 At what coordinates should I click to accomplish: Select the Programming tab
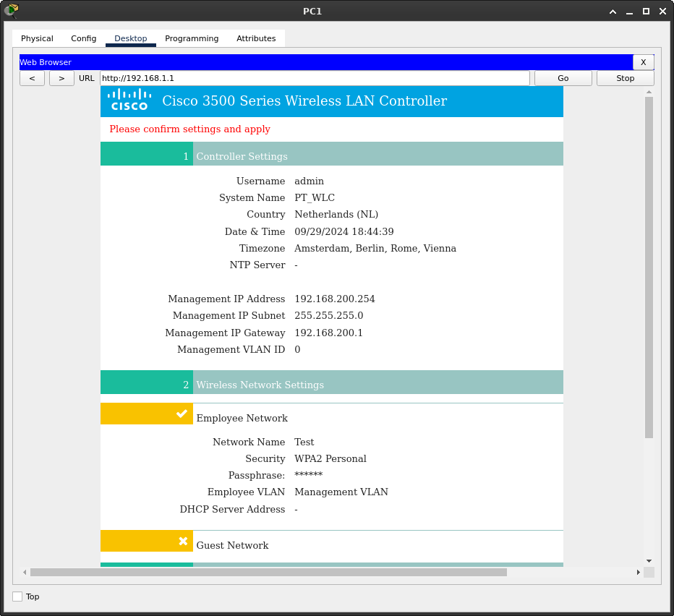point(192,38)
